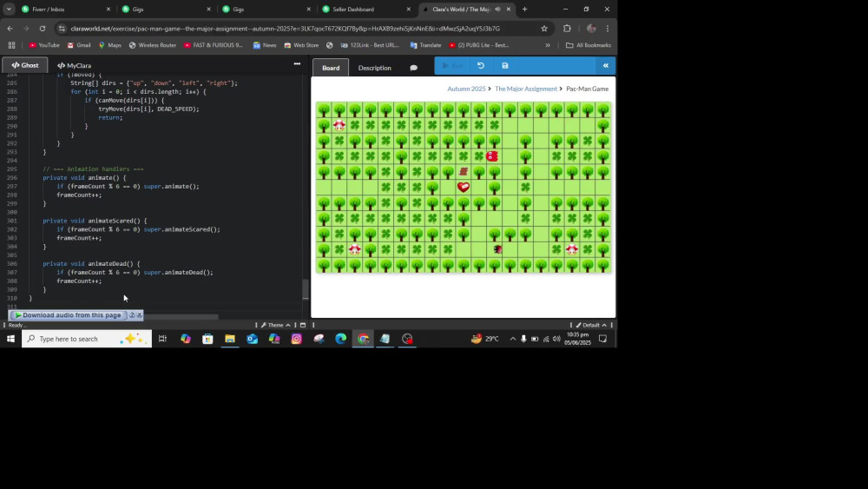Open Task View on the taskbar
The height and width of the screenshot is (489, 868).
click(x=163, y=339)
